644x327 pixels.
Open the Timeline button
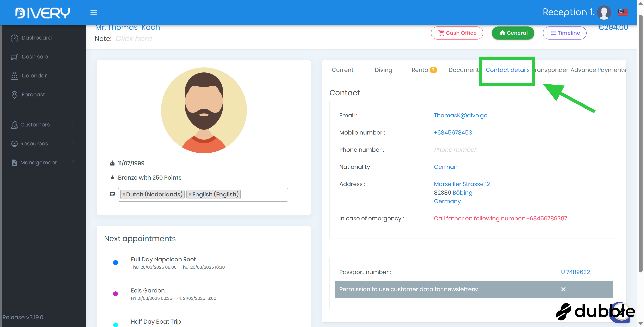pyautogui.click(x=565, y=33)
